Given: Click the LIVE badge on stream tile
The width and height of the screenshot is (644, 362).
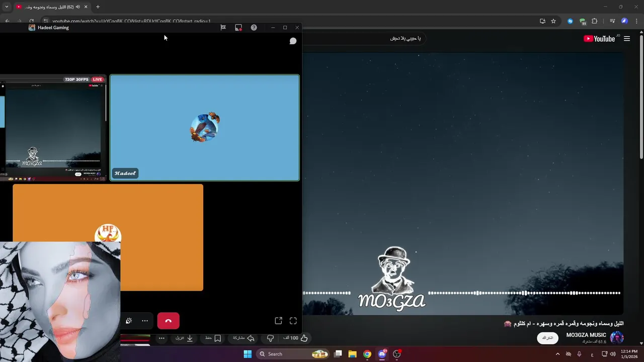Looking at the screenshot, I should (98, 79).
